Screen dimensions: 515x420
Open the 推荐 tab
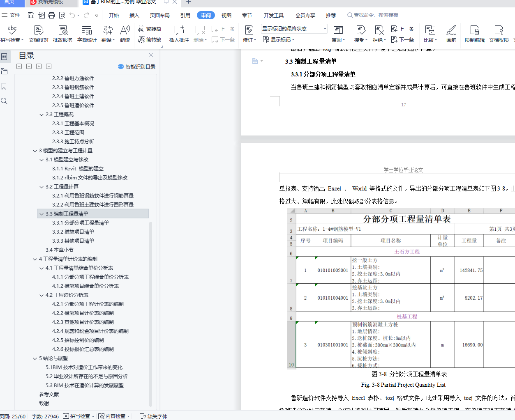coord(331,15)
